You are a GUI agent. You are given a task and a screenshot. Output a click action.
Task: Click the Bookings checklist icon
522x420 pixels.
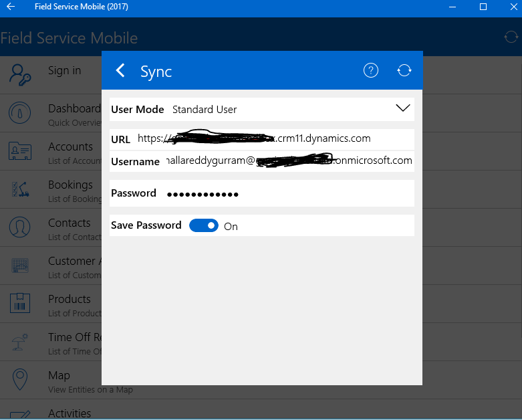20,189
